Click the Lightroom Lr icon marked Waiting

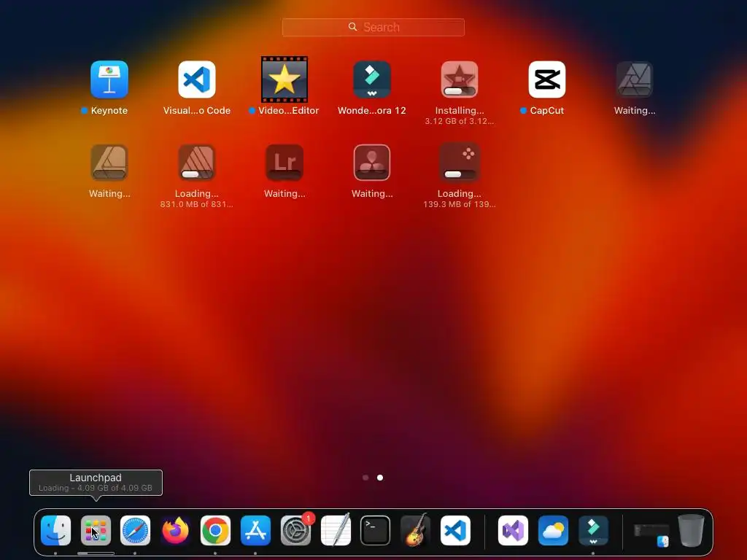click(285, 163)
